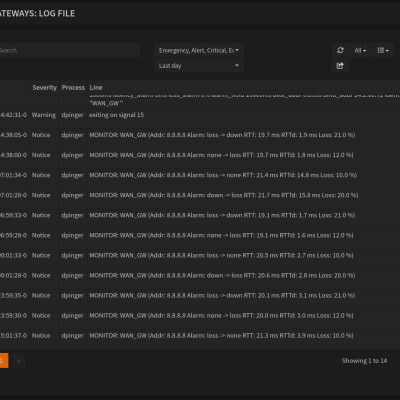The width and height of the screenshot is (400, 400).
Task: Click timestamp 4:42:31 in the log
Action: pos(13,115)
